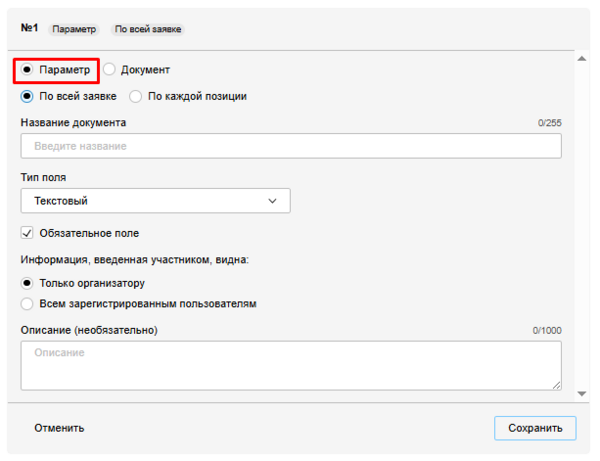This screenshot has height=461, width=600.
Task: Click the chevron arrow in the Тип поля box
Action: click(x=273, y=201)
